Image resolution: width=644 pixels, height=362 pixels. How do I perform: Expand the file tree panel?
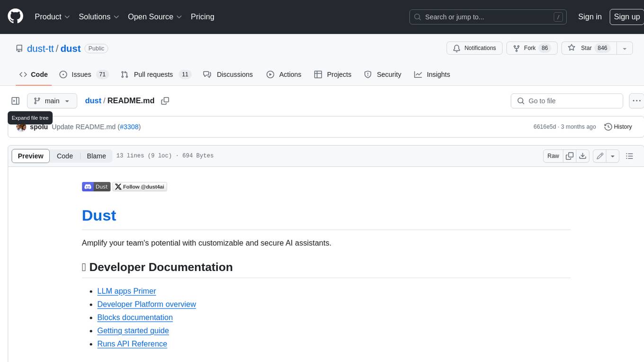point(16,101)
